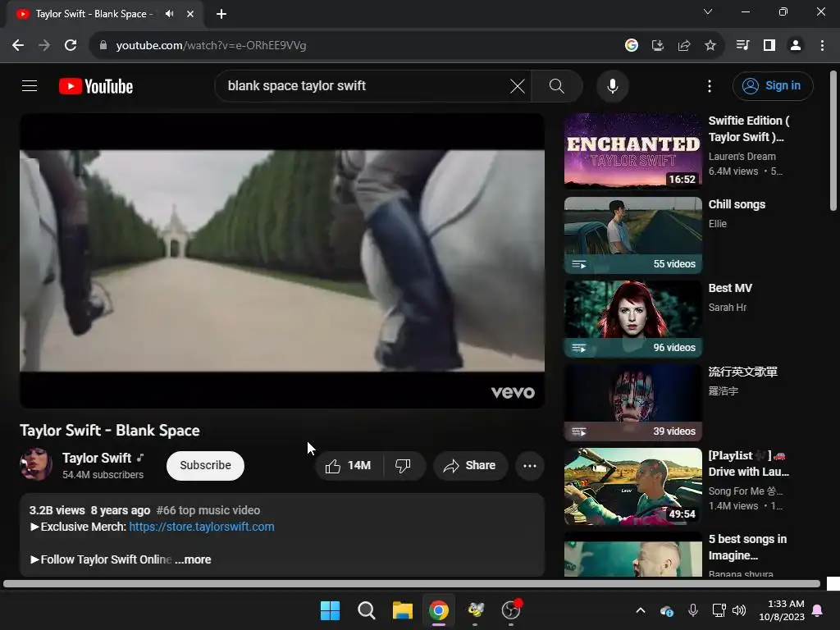Image resolution: width=840 pixels, height=630 pixels.
Task: Click the browser address bar URL
Action: [x=211, y=46]
